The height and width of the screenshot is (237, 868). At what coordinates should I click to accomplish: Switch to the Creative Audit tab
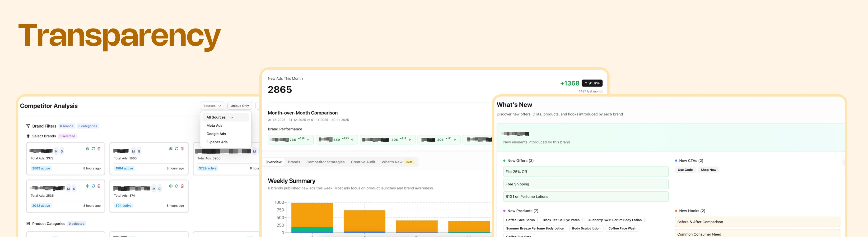point(363,162)
